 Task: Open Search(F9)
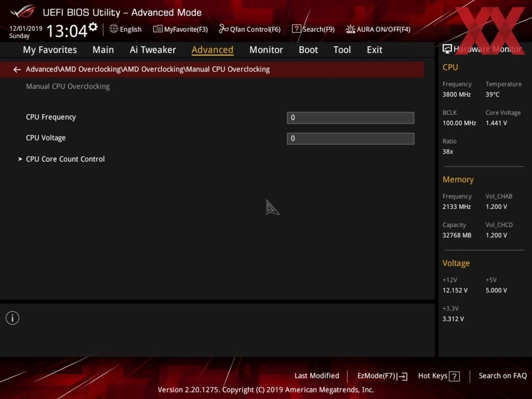click(x=318, y=29)
